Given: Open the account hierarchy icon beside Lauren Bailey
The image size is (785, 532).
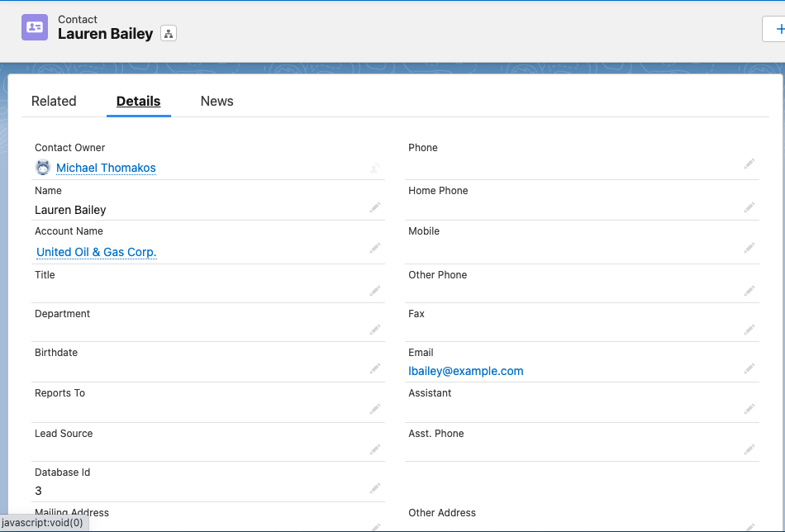Looking at the screenshot, I should [x=169, y=34].
